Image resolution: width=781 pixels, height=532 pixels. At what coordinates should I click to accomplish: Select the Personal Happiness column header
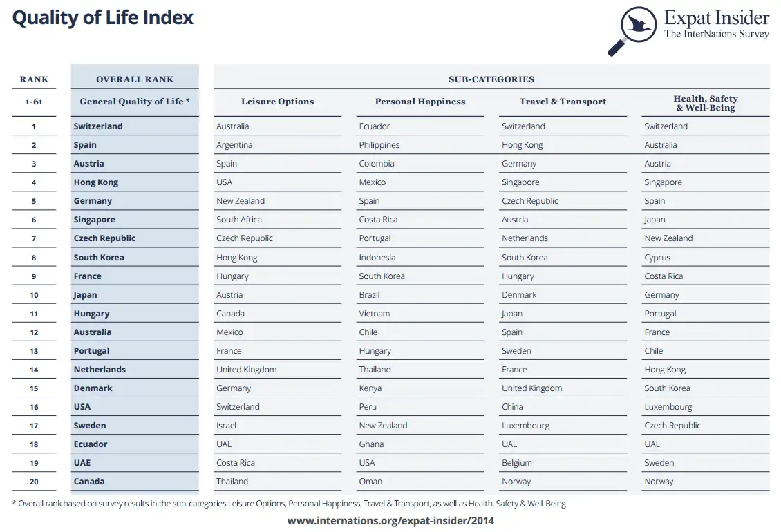420,102
